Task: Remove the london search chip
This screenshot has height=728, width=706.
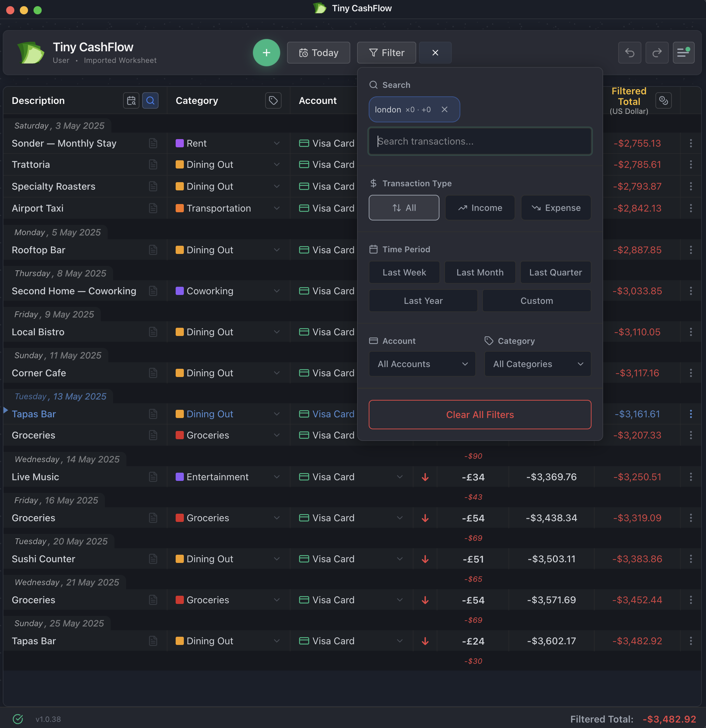Action: [444, 110]
